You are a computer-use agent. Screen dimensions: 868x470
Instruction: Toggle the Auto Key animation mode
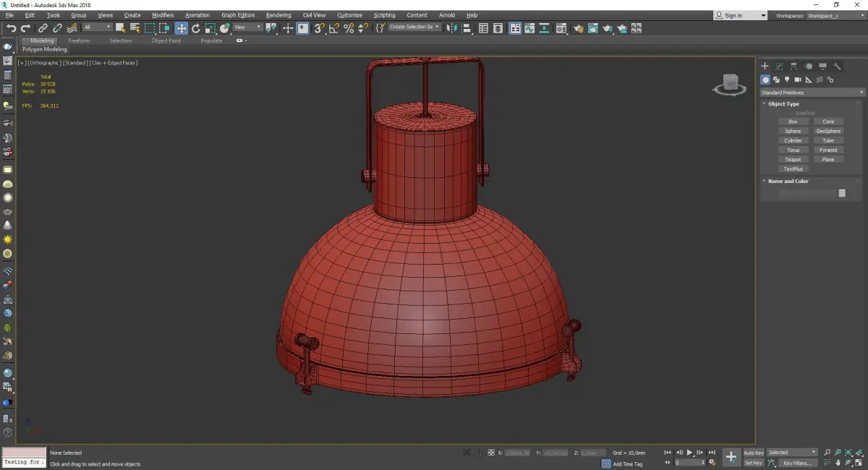coord(753,453)
